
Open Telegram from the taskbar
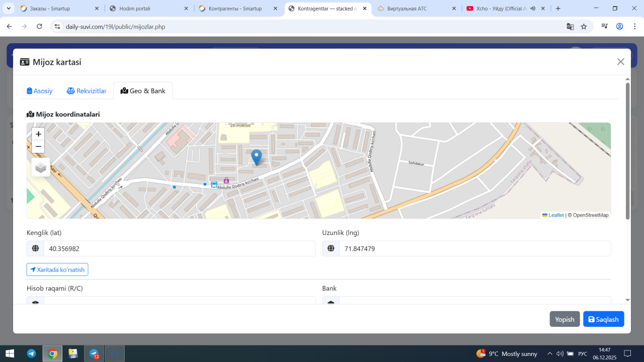point(31,353)
